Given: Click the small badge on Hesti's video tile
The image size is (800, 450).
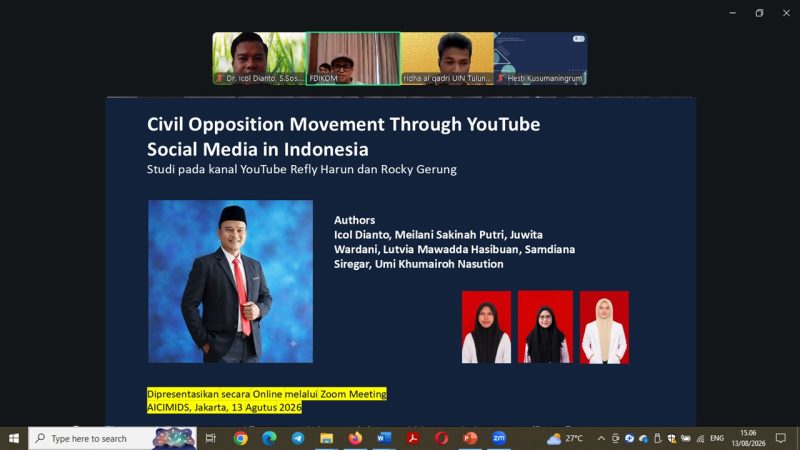Looking at the screenshot, I should click(x=579, y=39).
